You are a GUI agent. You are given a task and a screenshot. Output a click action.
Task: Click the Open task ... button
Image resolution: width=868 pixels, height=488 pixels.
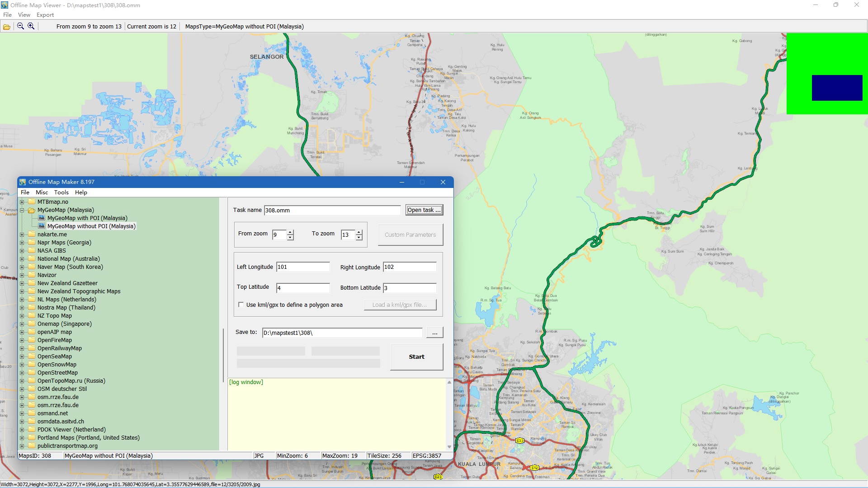pyautogui.click(x=424, y=210)
